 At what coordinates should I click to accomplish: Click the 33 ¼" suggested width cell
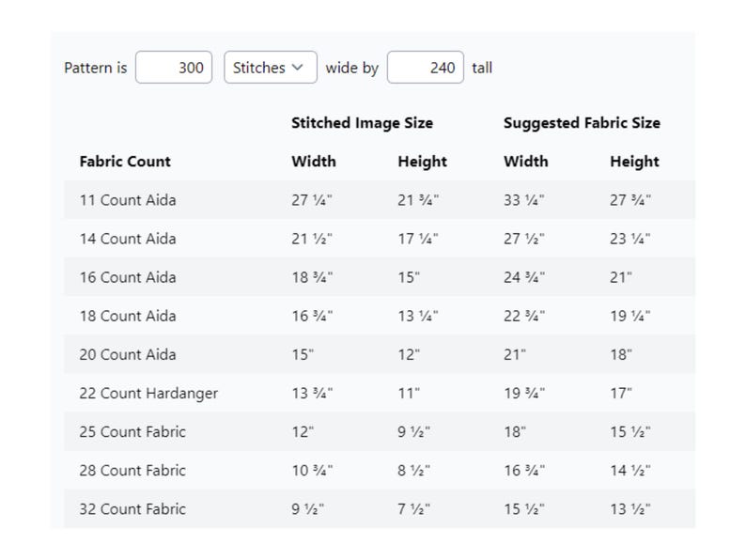(524, 200)
